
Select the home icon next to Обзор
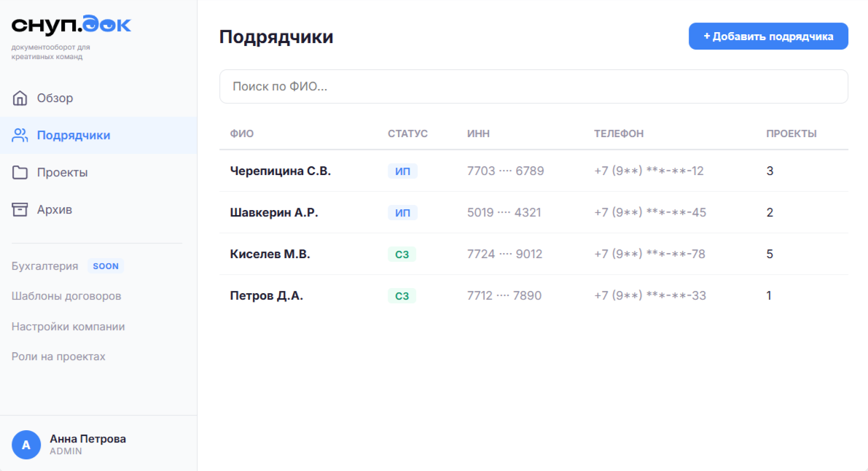pyautogui.click(x=20, y=98)
